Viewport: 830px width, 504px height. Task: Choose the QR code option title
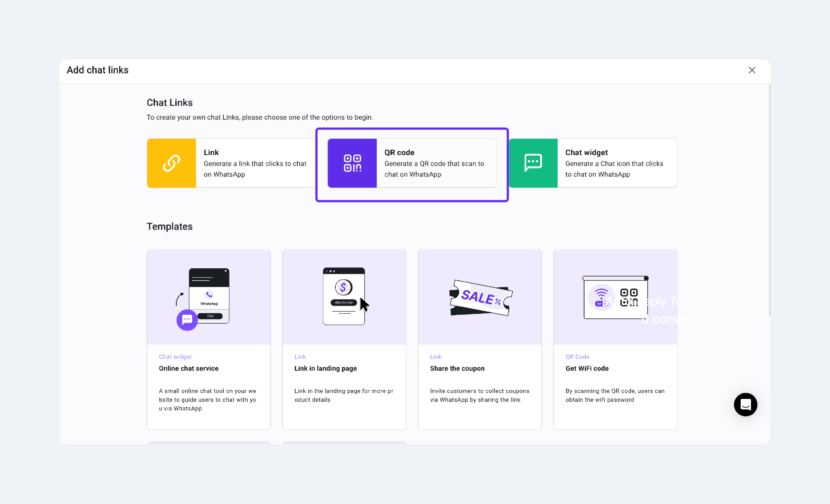point(399,152)
